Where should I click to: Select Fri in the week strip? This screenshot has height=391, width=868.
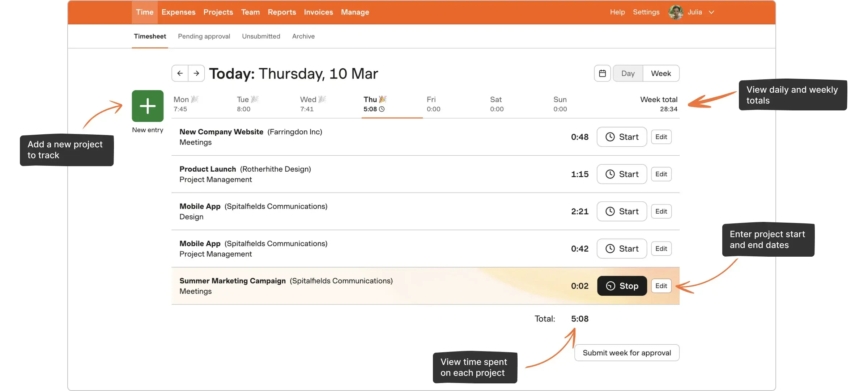pyautogui.click(x=434, y=104)
